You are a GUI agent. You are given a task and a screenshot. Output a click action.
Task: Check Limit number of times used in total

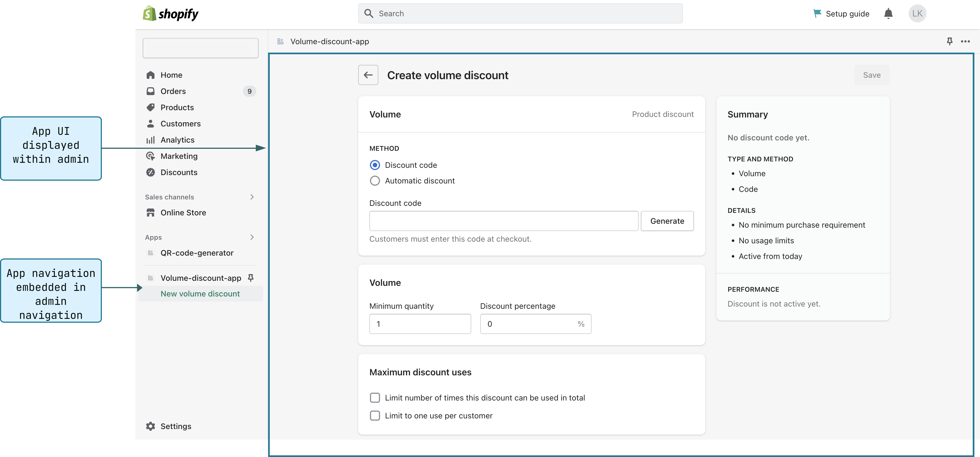[375, 398]
